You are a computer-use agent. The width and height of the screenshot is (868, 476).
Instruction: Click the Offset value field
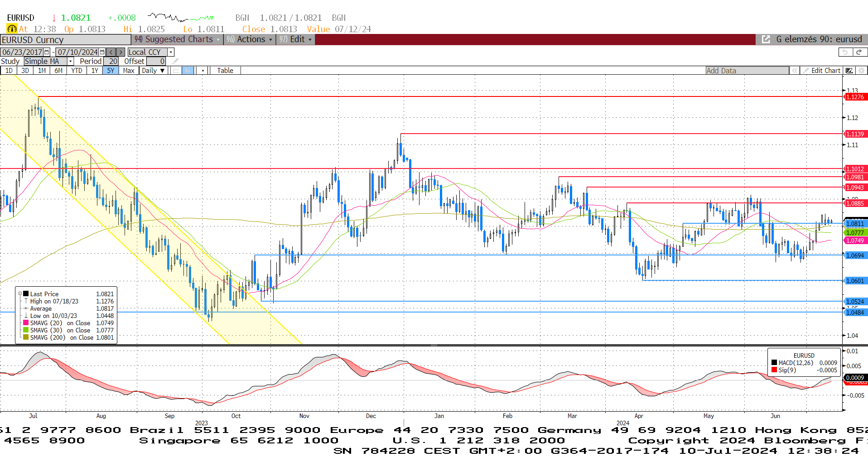tap(156, 61)
